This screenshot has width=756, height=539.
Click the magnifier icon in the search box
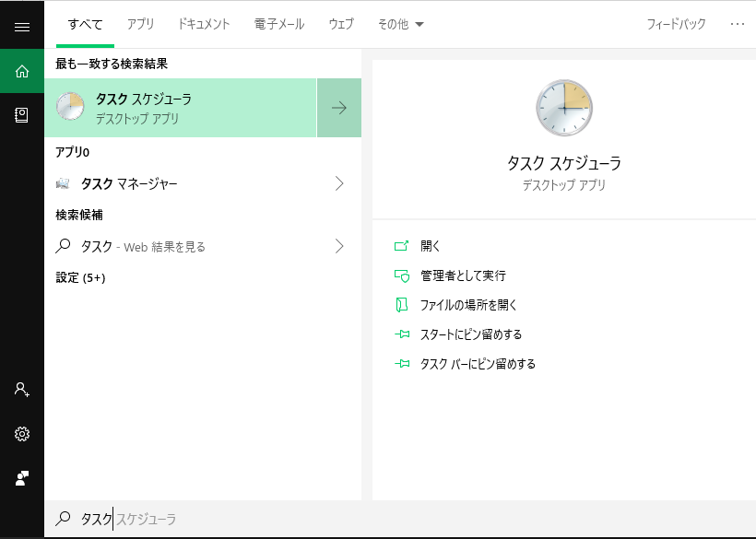[63, 519]
